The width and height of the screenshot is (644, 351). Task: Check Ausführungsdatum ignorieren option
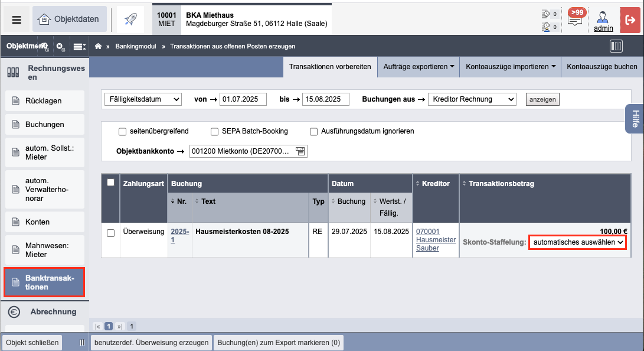coord(314,132)
